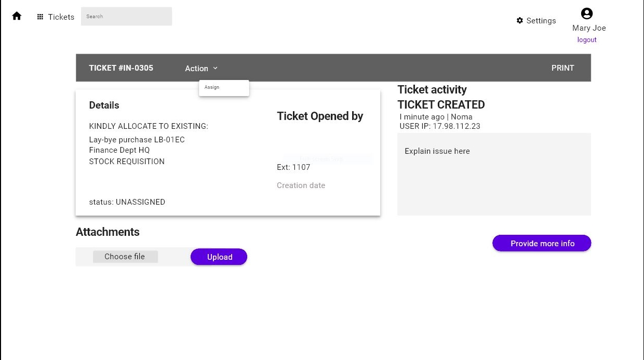Click the TICKET #IN-0305 header title
The width and height of the screenshot is (644, 360).
tap(121, 68)
